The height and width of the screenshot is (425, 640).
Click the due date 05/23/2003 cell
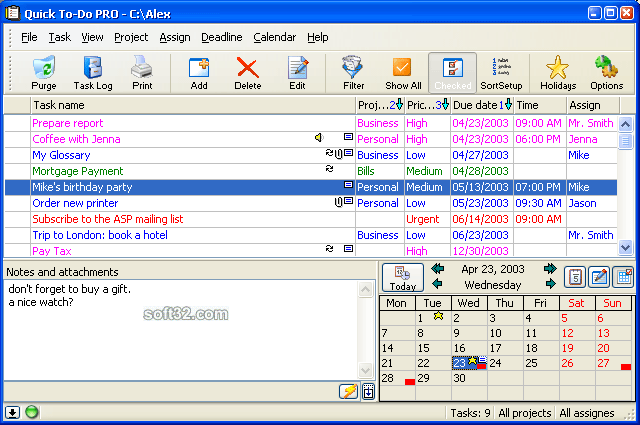[482, 203]
